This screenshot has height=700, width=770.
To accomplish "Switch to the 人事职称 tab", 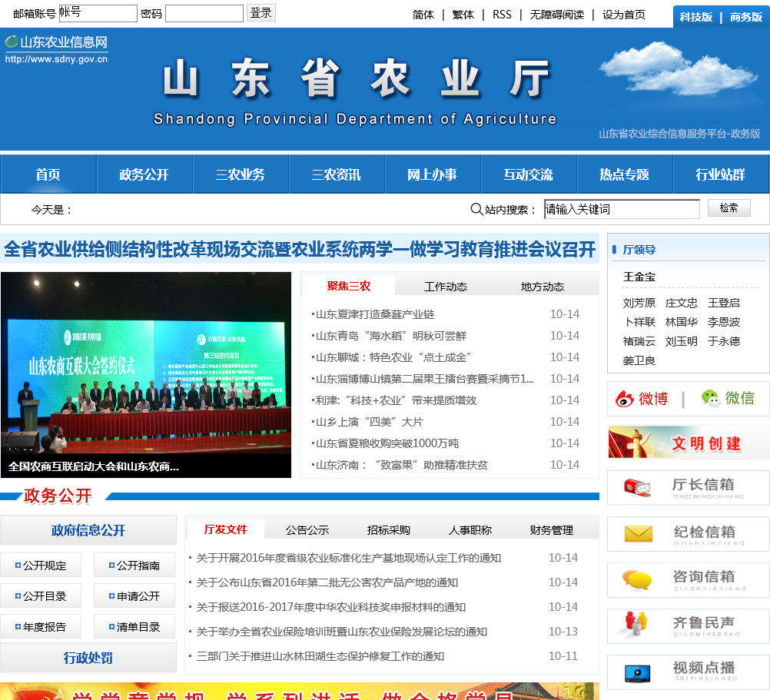I will coord(470,530).
